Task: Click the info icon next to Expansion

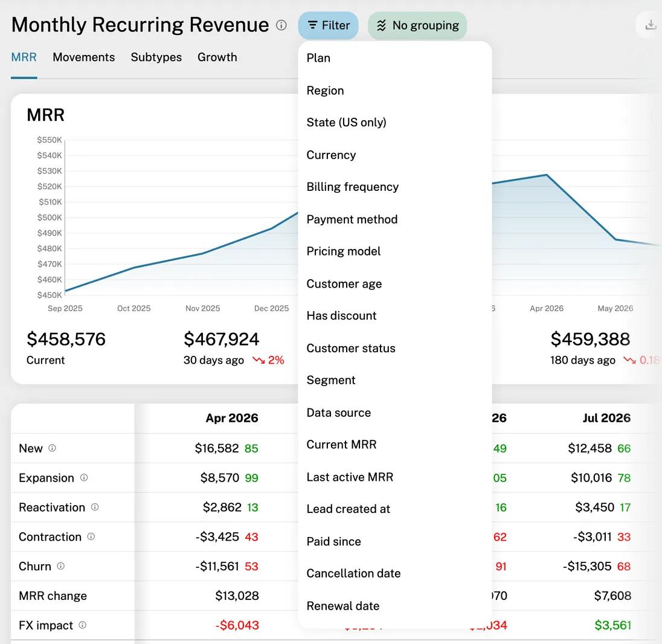Action: click(x=84, y=478)
